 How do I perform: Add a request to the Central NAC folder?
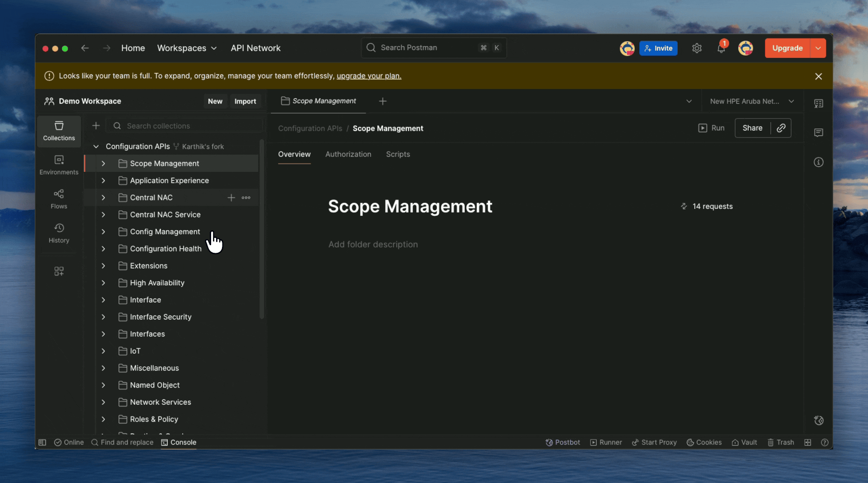point(231,198)
